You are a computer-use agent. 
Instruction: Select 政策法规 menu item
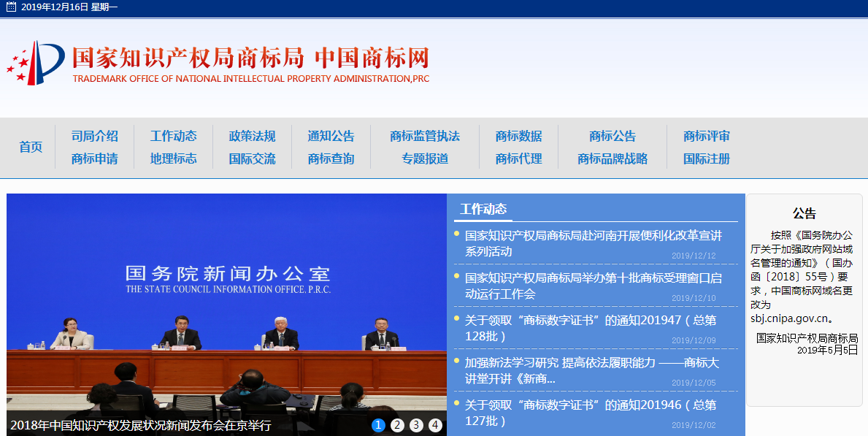click(252, 136)
